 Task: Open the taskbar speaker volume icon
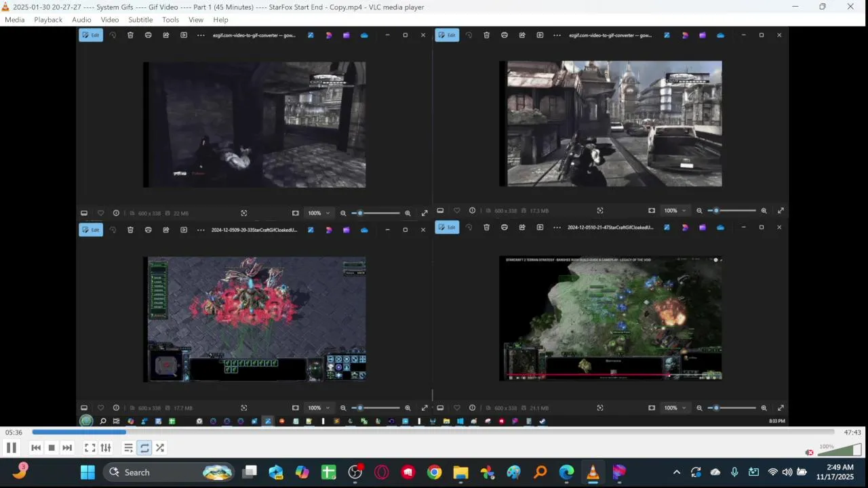coord(787,472)
